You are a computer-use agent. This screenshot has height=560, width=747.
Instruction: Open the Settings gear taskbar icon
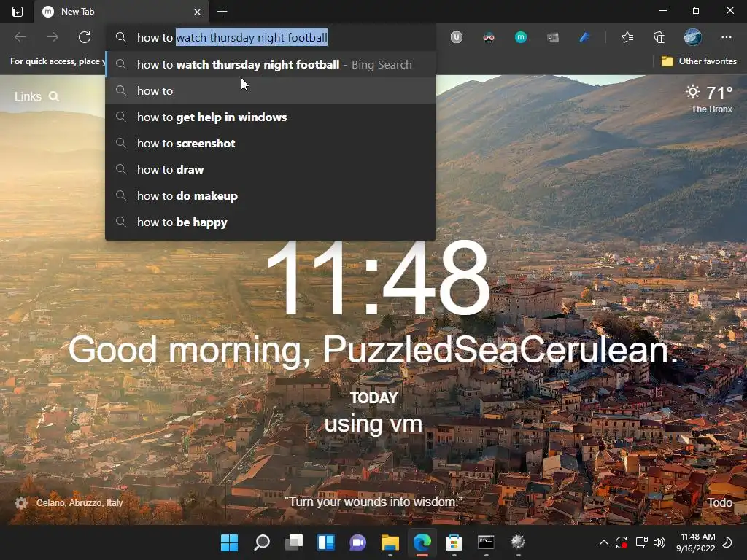(518, 542)
